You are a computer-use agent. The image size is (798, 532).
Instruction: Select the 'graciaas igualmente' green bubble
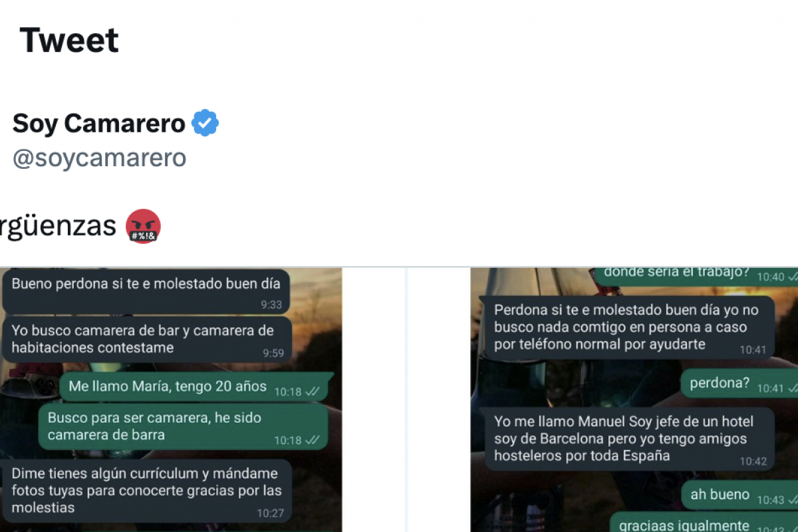point(704,523)
